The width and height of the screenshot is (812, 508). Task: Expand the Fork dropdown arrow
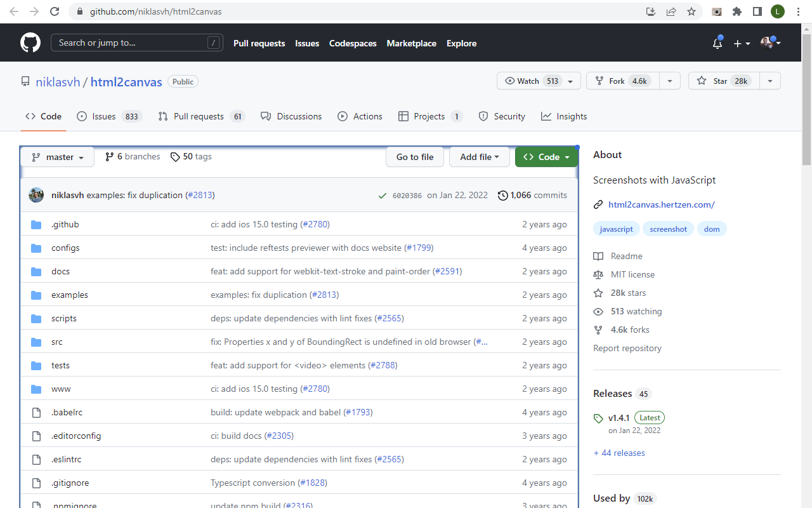pos(670,81)
